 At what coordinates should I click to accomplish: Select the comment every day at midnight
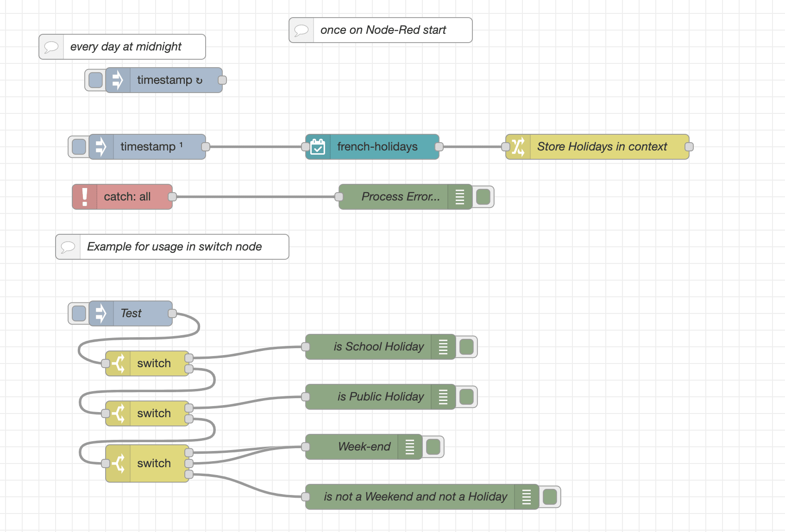pyautogui.click(x=122, y=46)
